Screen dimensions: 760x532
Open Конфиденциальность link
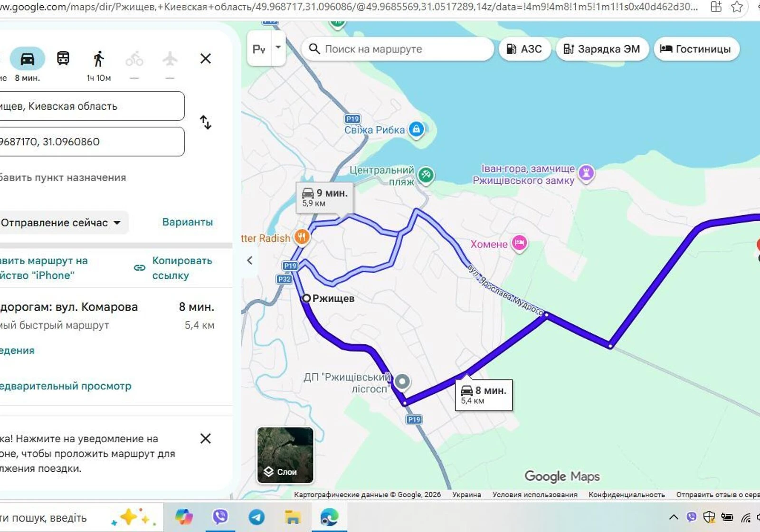(x=627, y=494)
